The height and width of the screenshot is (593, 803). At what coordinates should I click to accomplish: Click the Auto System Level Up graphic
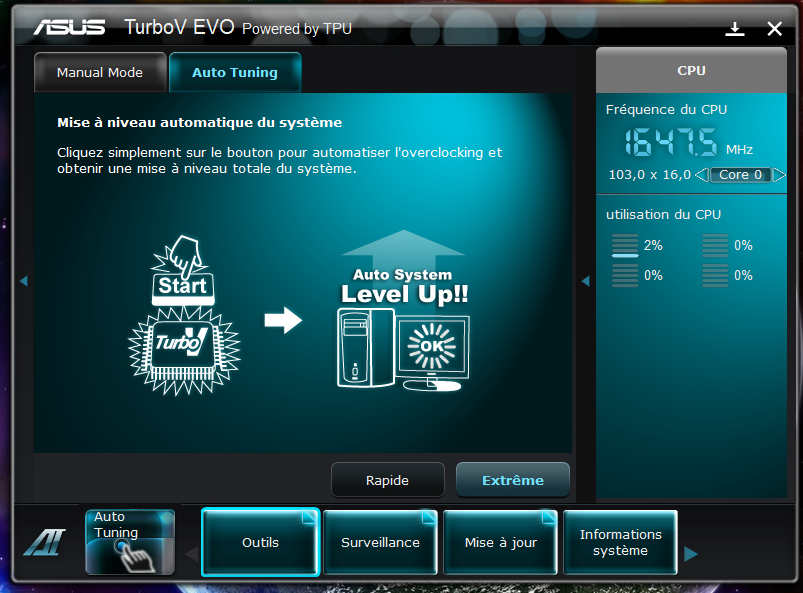(403, 312)
